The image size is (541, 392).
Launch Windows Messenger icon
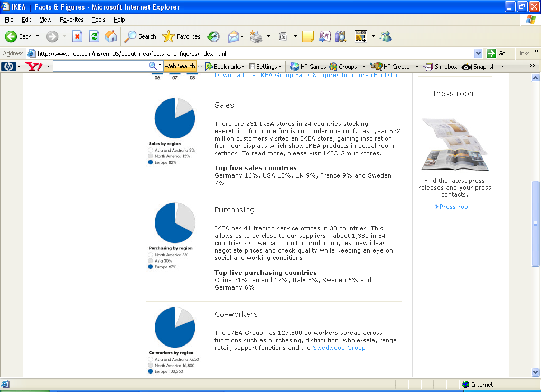386,36
